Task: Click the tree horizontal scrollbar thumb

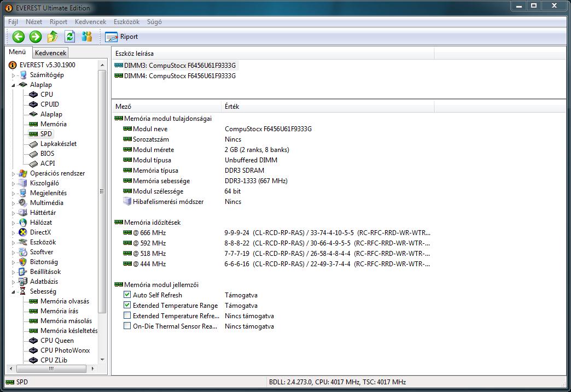Action: click(51, 368)
